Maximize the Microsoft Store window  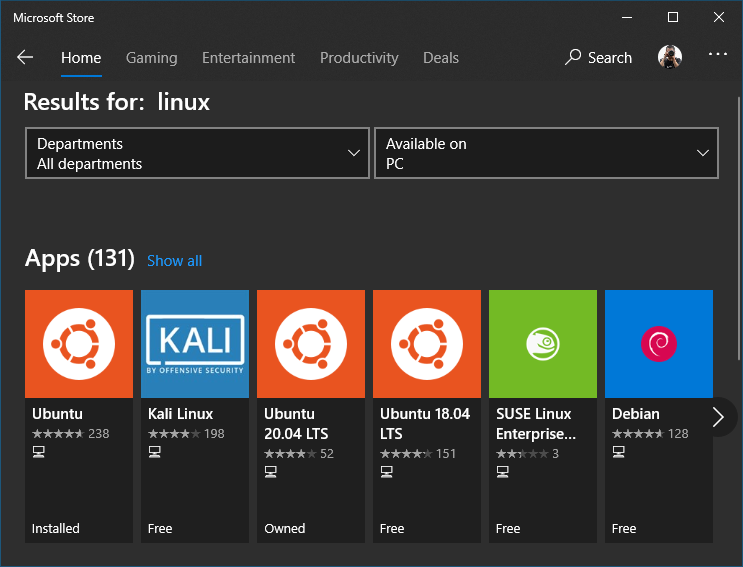[x=672, y=18]
